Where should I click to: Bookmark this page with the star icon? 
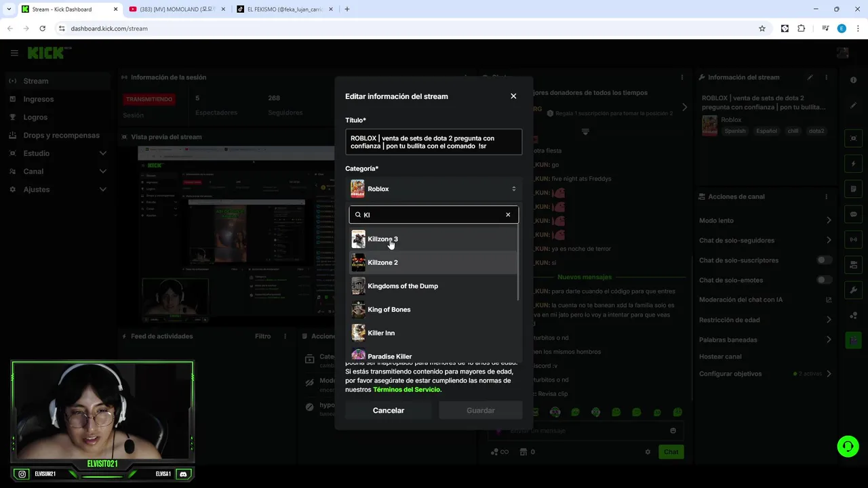point(762,28)
